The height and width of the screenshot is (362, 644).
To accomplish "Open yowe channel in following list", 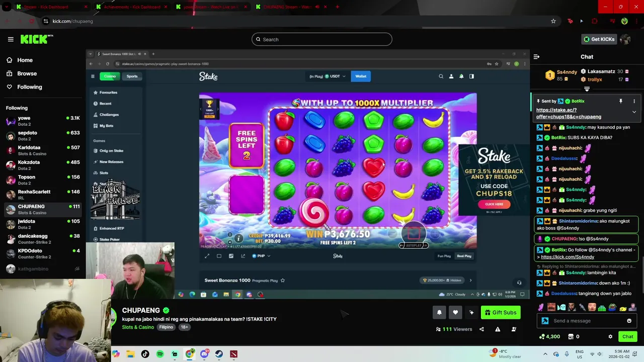I will click(x=43, y=121).
